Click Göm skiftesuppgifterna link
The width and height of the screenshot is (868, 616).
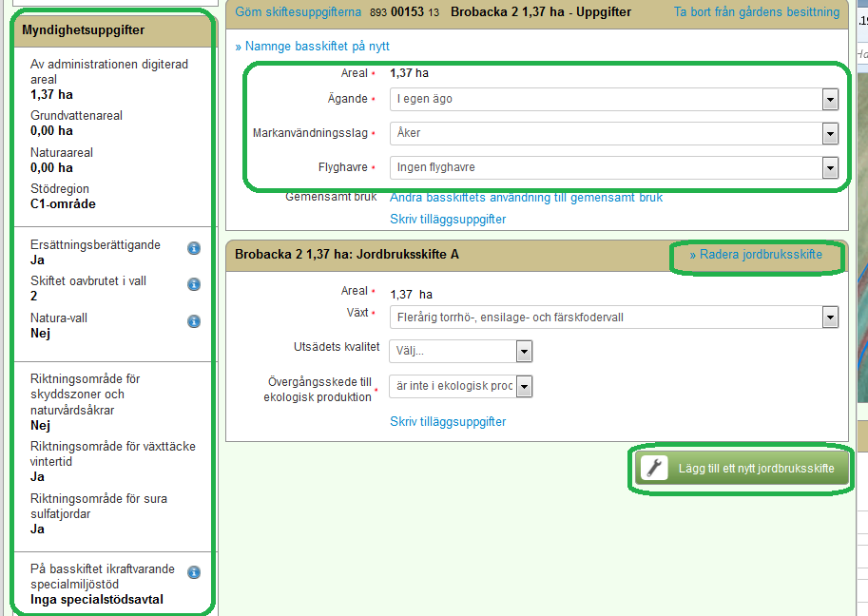tap(298, 11)
